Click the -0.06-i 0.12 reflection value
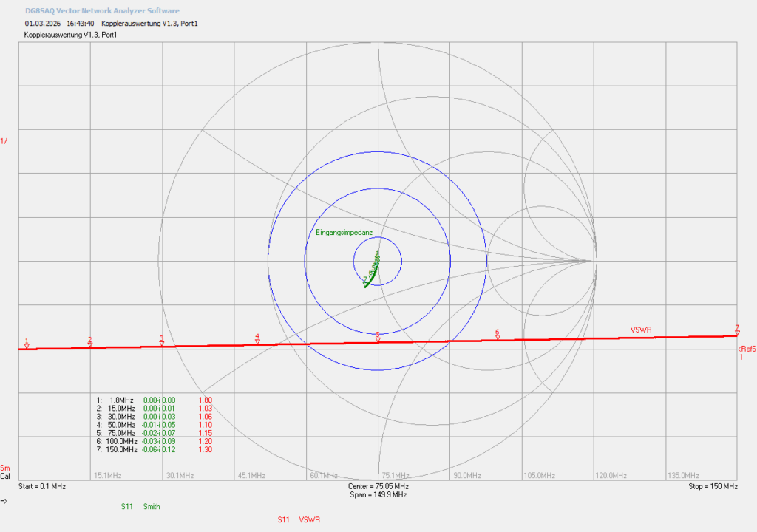Viewport: 757px width, 532px height. click(x=158, y=449)
